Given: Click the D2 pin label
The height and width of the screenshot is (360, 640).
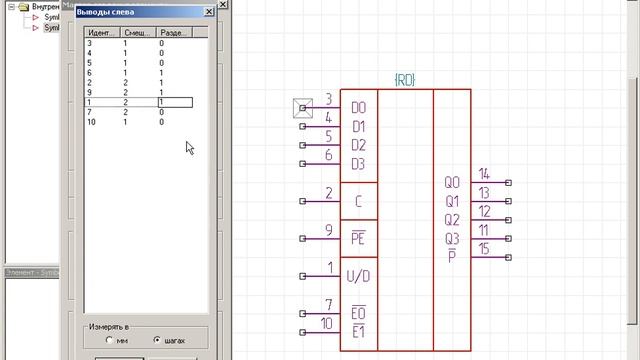Looking at the screenshot, I should [358, 145].
